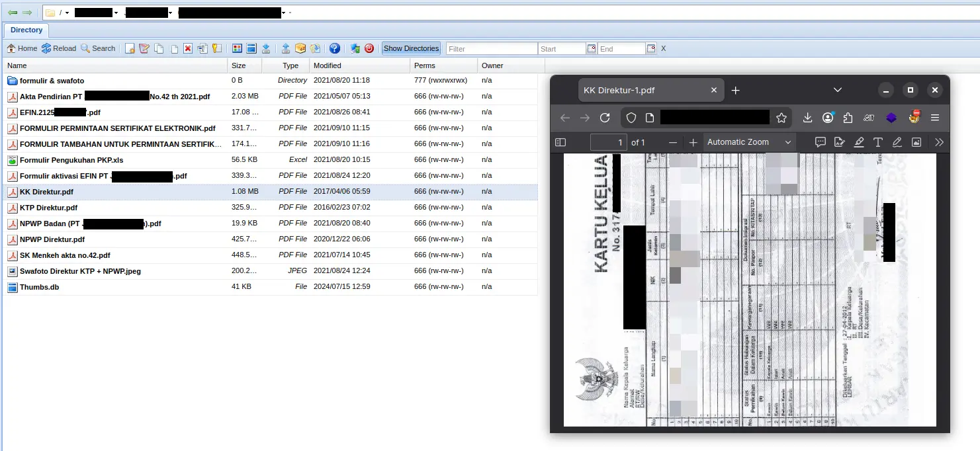The height and width of the screenshot is (451, 980).
Task: Open the root path dropdown arrow
Action: pos(67,13)
